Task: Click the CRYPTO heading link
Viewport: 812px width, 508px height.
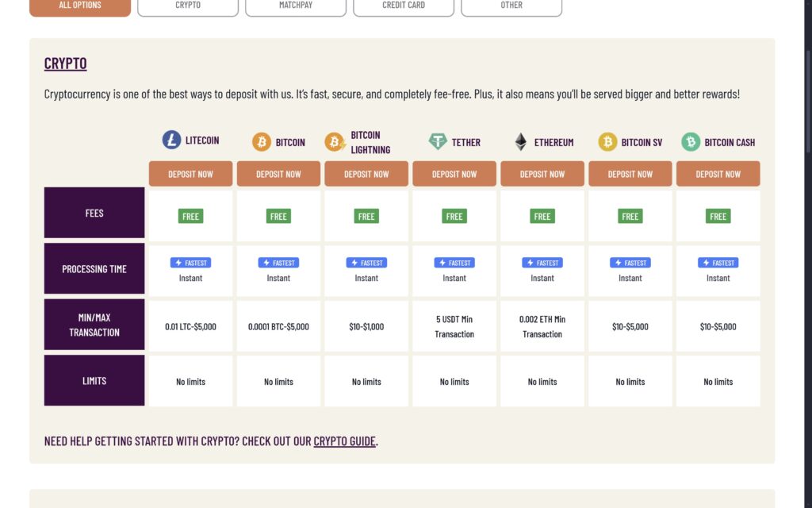Action: [65, 63]
